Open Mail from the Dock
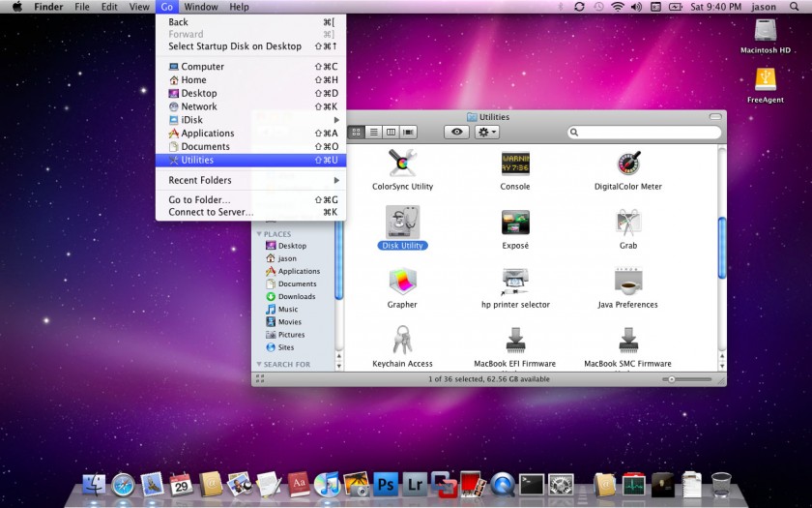The width and height of the screenshot is (812, 508). pos(152,485)
